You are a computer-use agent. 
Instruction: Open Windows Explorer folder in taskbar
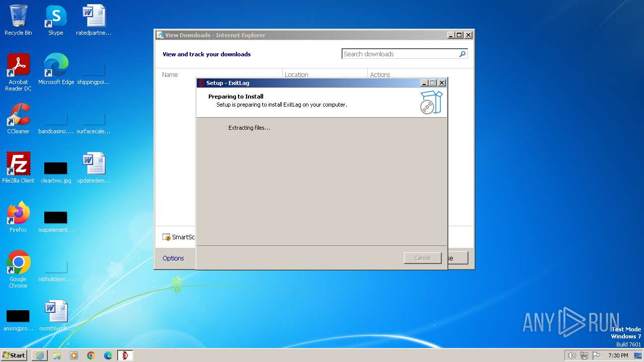point(57,355)
